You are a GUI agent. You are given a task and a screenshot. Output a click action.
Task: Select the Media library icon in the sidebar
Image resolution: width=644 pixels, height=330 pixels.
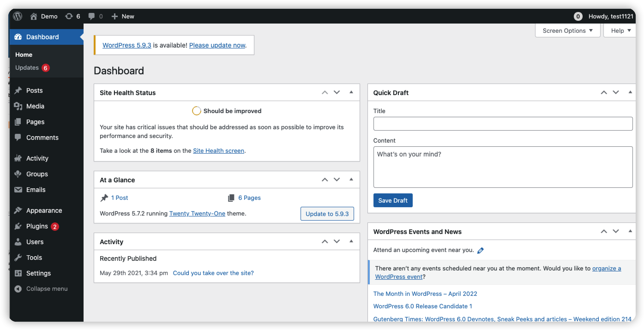pyautogui.click(x=18, y=106)
